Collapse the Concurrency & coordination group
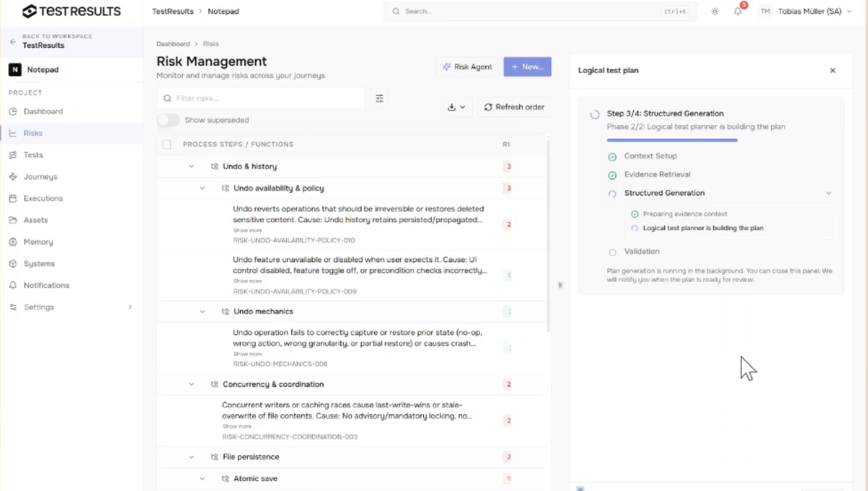The width and height of the screenshot is (868, 491). click(x=192, y=384)
